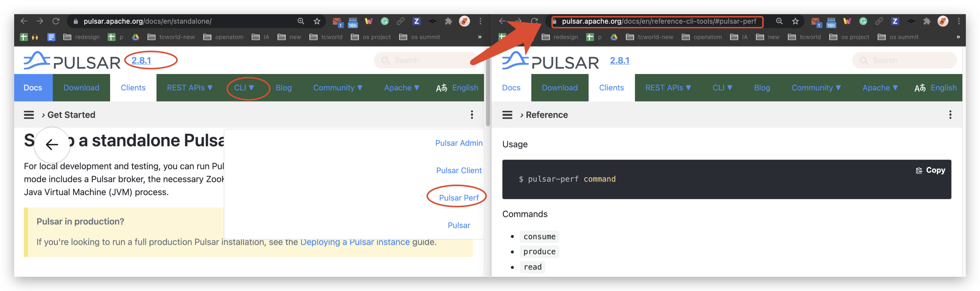Open the hamburger sidebar menu beside Reference

(x=507, y=115)
